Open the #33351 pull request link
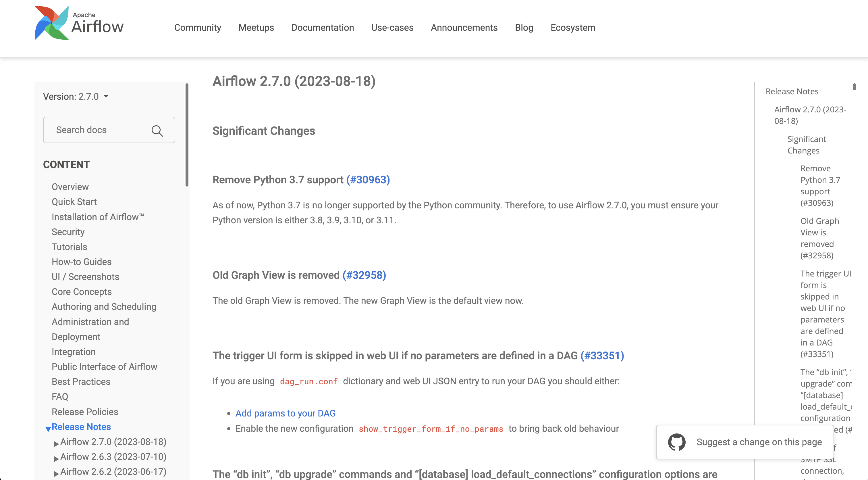 602,355
